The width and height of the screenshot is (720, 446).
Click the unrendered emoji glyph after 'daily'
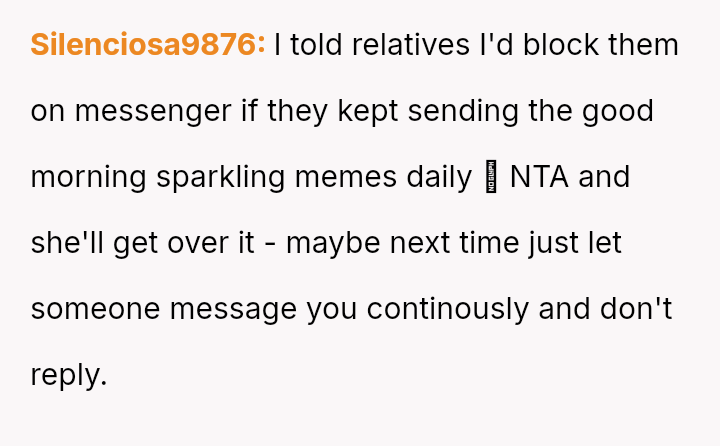click(490, 178)
